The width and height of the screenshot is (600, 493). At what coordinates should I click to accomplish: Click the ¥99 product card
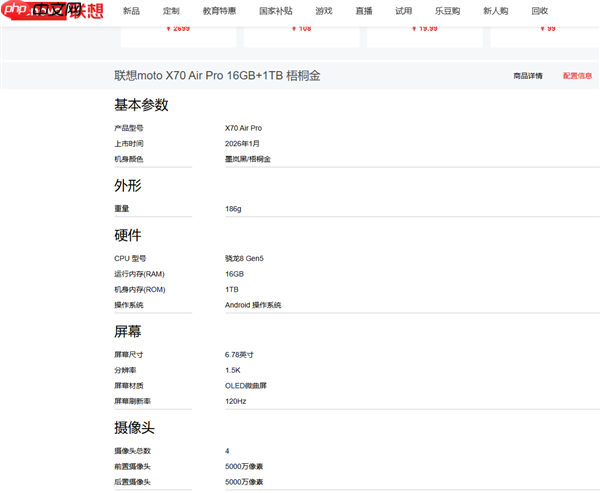545,37
